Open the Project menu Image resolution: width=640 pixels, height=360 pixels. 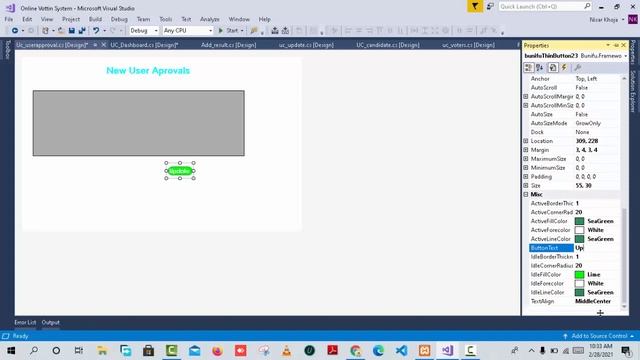click(x=71, y=19)
